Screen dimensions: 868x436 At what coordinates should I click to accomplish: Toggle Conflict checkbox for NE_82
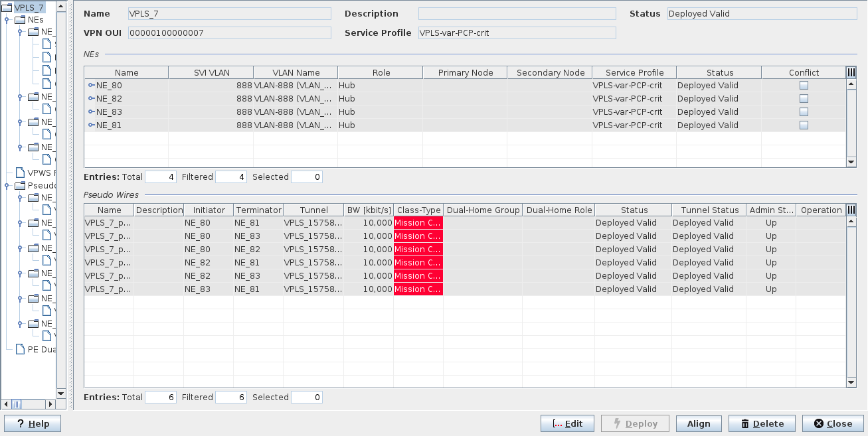click(x=804, y=99)
